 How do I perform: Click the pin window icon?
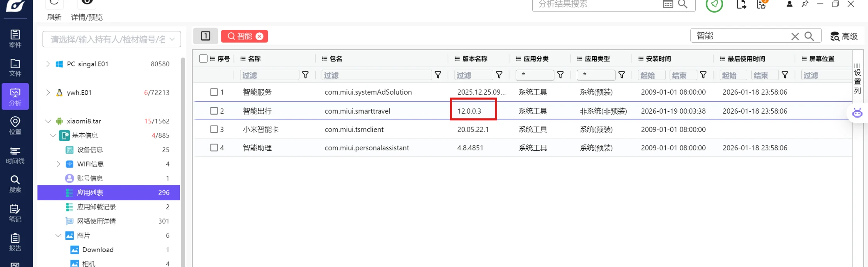point(805,4)
